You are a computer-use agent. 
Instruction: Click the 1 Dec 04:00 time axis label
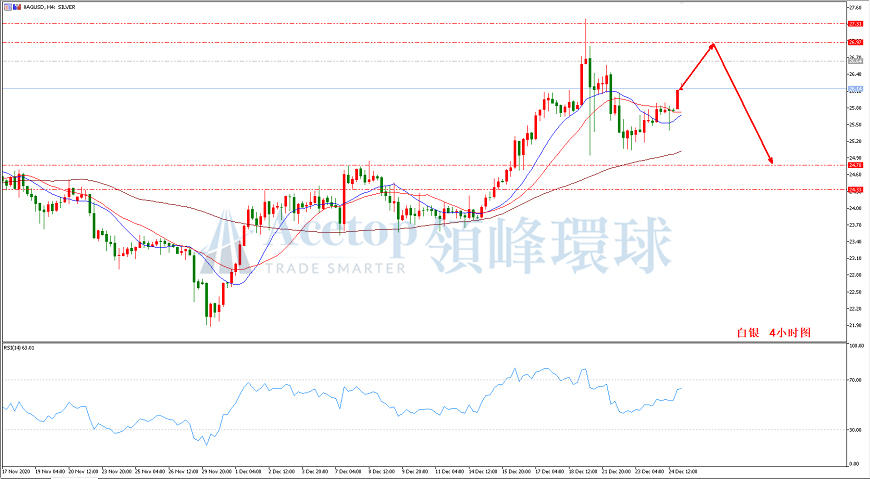click(x=248, y=471)
